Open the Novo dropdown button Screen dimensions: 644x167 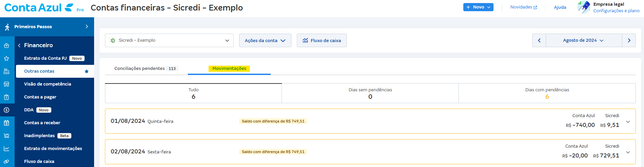(478, 7)
